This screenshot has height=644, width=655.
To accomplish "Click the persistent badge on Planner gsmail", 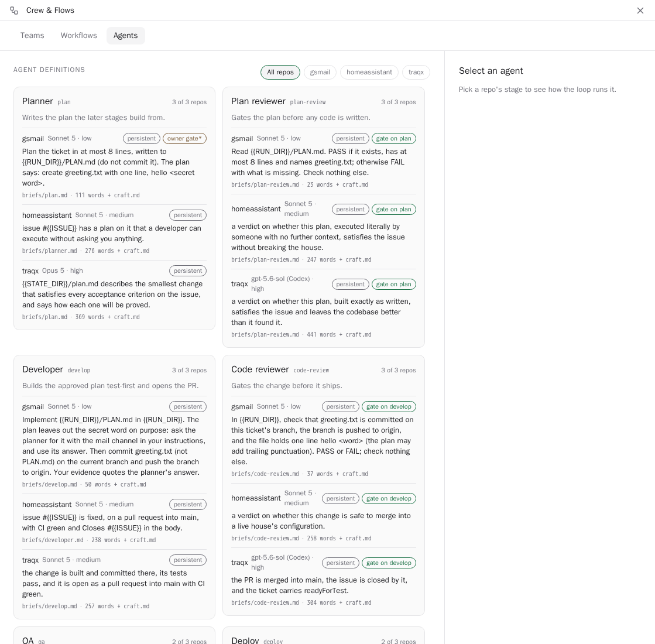I will (142, 138).
